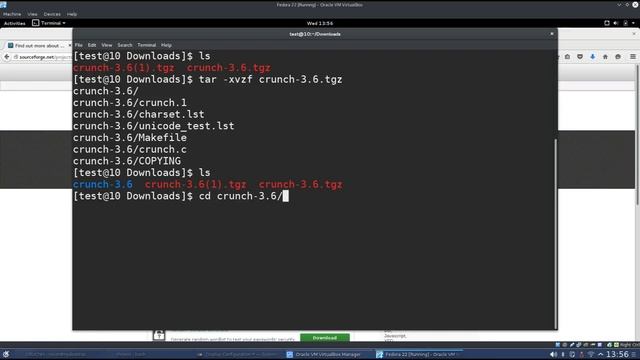Select the 'Find out more about' Firefox tab
This screenshot has width=640, height=360.
tap(38, 45)
